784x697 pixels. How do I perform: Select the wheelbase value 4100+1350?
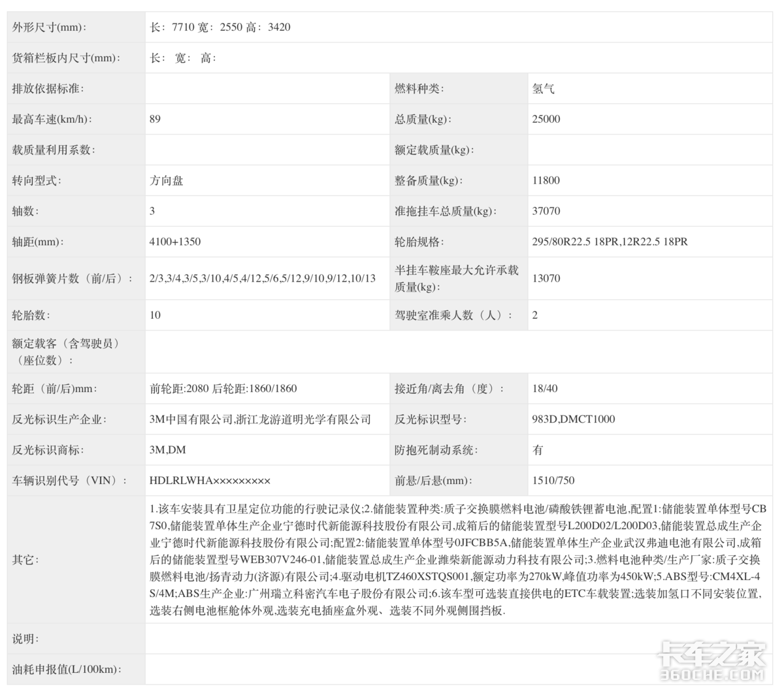pos(175,242)
